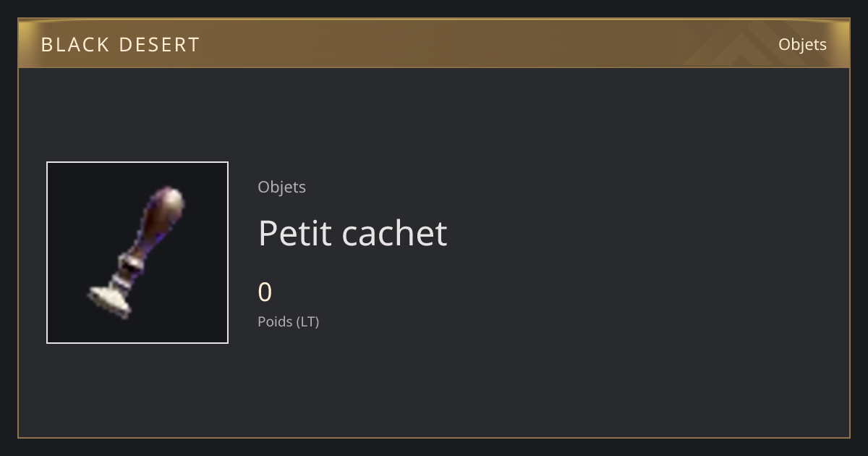Image resolution: width=868 pixels, height=456 pixels.
Task: Click the Petit cachet item title
Action: click(352, 232)
